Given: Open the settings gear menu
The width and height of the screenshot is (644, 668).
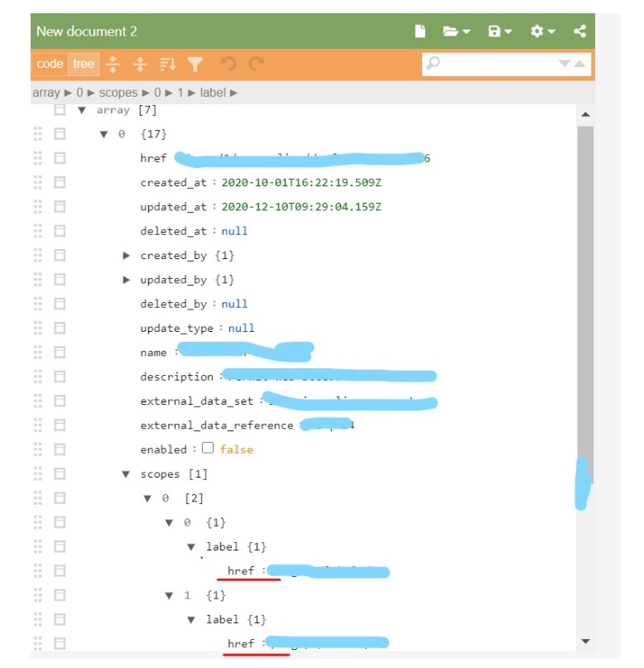Looking at the screenshot, I should click(x=542, y=31).
